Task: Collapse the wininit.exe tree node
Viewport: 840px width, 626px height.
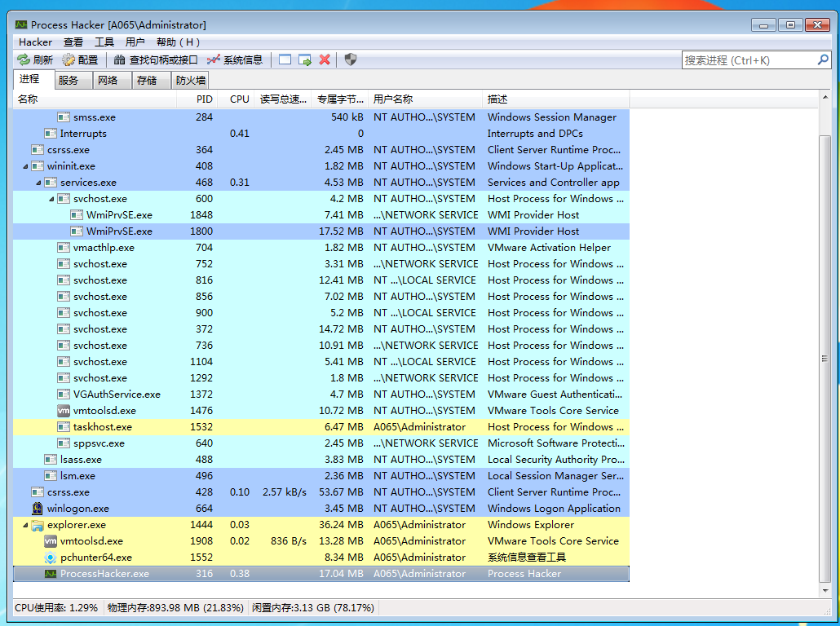Action: [x=25, y=166]
